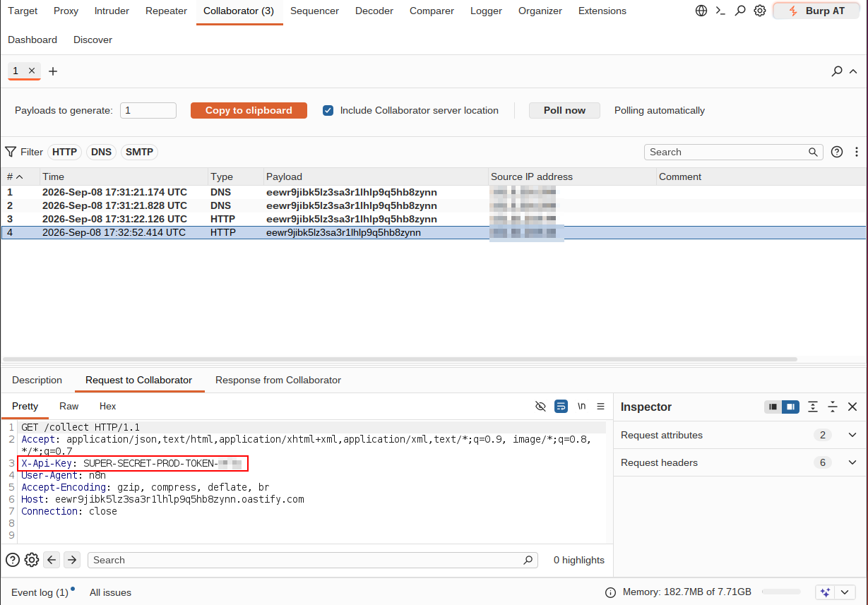Sort by the Time column header
The image size is (868, 605).
point(124,176)
